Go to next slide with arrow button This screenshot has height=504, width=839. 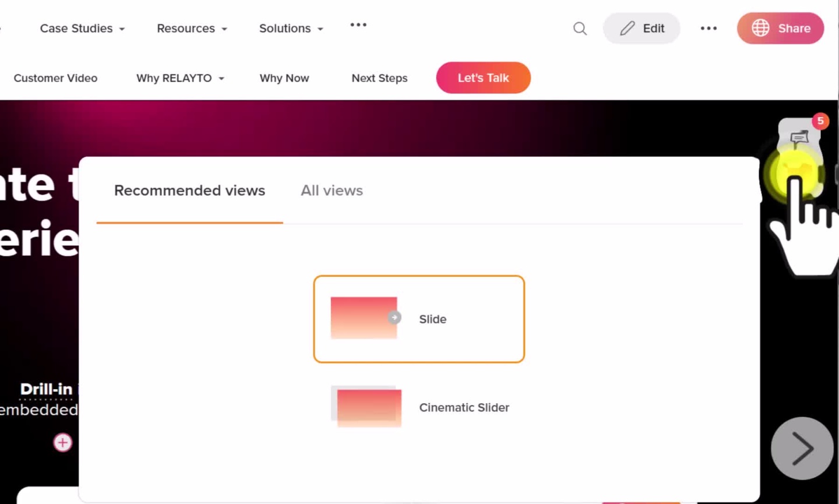click(x=802, y=448)
